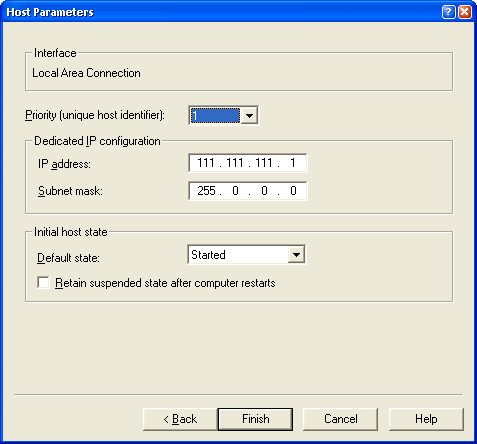Viewport: 477px width, 444px height.
Task: Close the Host Parameters dialog
Action: 465,12
